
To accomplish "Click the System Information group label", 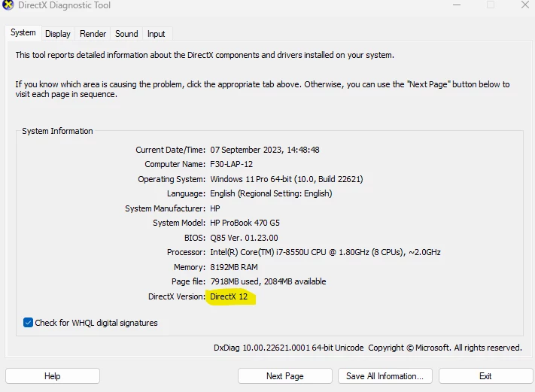I will coord(57,131).
